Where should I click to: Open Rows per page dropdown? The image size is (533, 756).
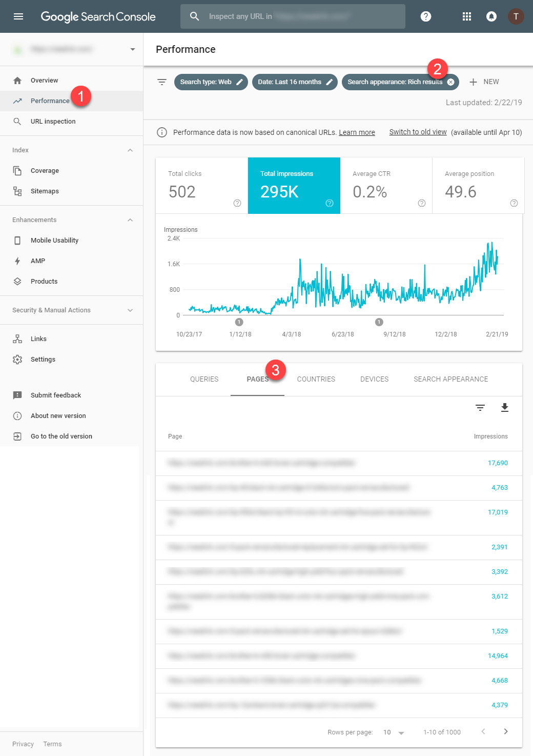394,732
